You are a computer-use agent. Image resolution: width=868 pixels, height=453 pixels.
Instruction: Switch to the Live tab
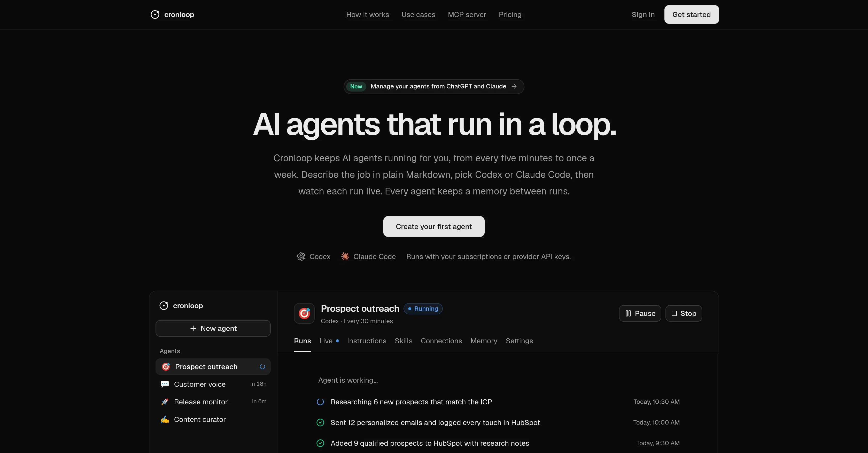point(329,341)
